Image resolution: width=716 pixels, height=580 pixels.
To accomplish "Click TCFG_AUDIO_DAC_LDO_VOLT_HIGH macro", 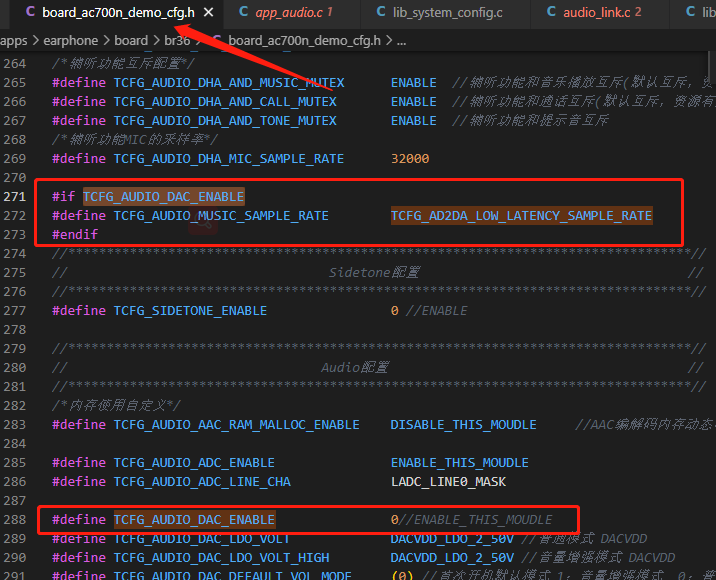I will tap(221, 558).
